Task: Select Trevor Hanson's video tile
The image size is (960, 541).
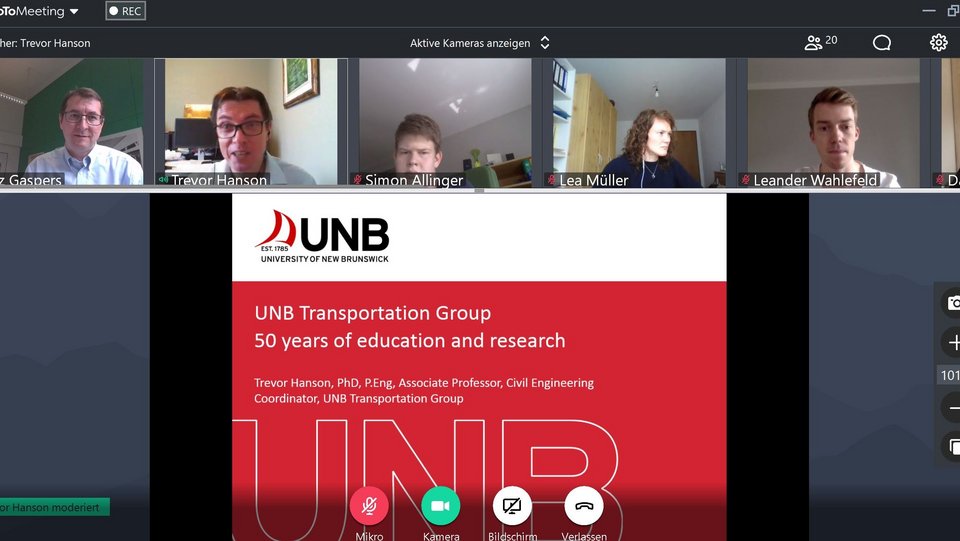Action: click(256, 122)
